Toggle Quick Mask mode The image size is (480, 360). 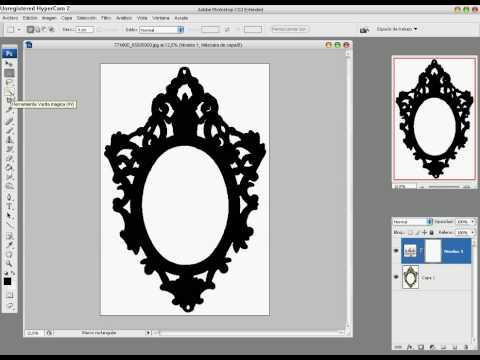10,295
